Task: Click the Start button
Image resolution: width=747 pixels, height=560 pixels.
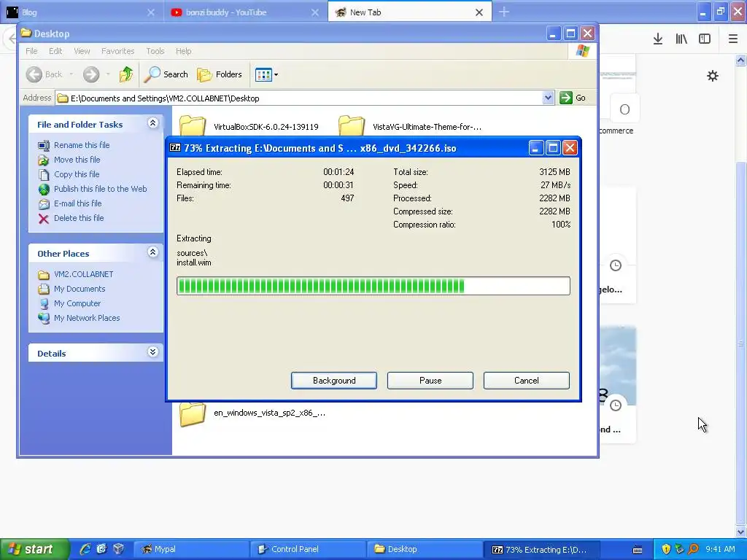Action: pos(34,549)
